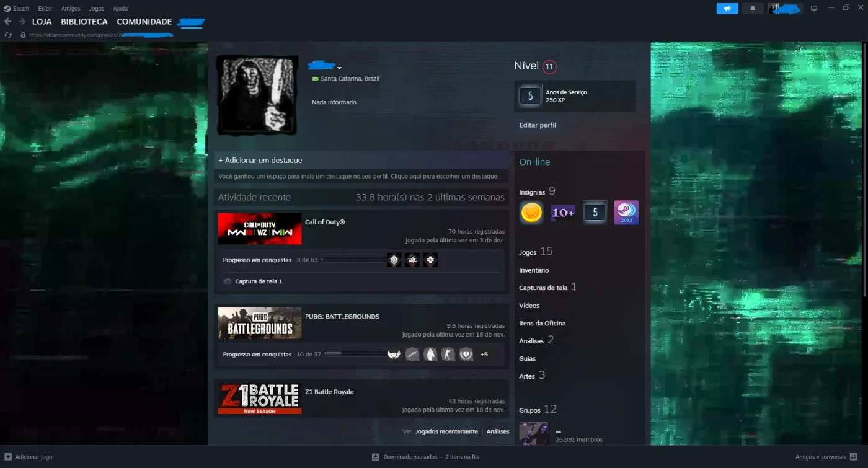The width and height of the screenshot is (868, 468).
Task: Switch to the COMUNIDADE tab
Action: point(144,22)
